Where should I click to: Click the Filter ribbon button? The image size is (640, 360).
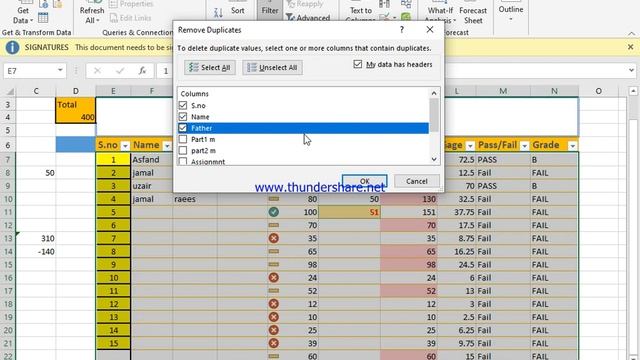(x=270, y=10)
